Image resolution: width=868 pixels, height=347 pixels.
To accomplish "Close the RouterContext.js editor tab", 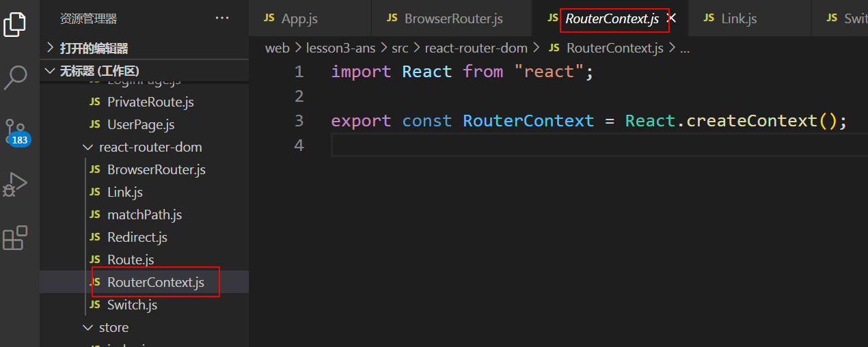I will 672,18.
